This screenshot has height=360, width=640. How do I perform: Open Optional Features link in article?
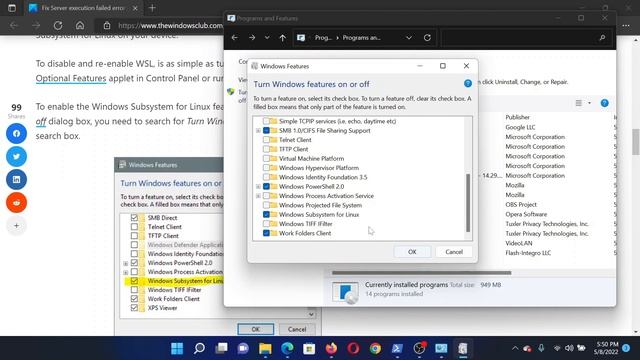[x=71, y=78]
